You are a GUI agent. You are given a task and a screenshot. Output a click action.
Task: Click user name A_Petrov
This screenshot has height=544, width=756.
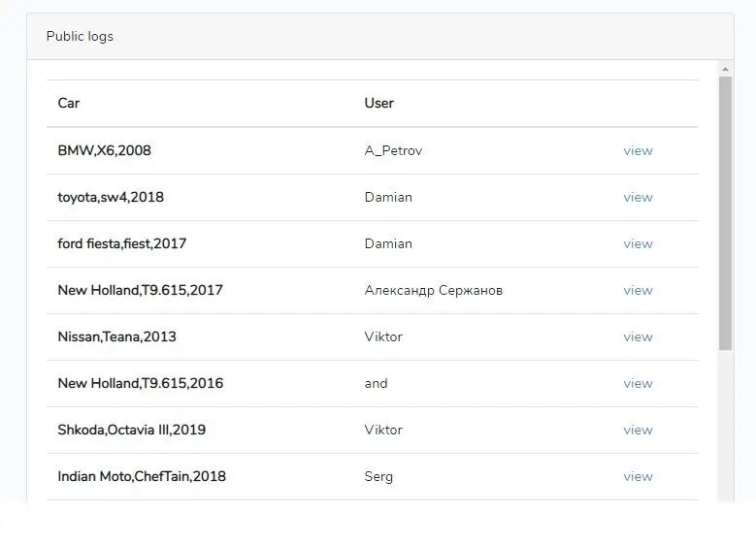pos(393,151)
